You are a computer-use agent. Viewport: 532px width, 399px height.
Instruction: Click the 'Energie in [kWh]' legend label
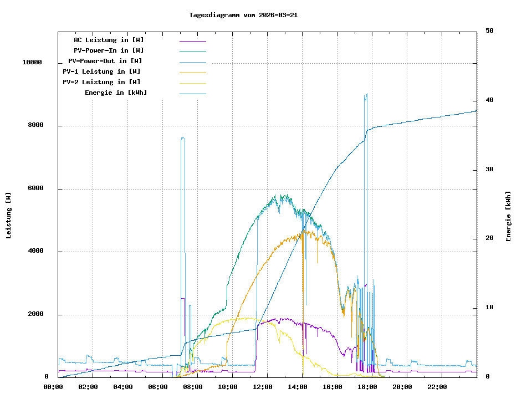pos(116,93)
